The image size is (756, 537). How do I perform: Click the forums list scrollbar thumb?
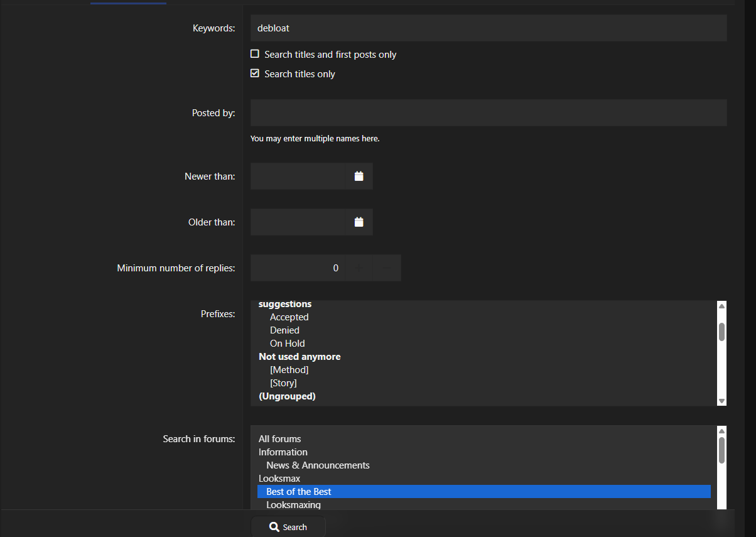[x=721, y=450]
